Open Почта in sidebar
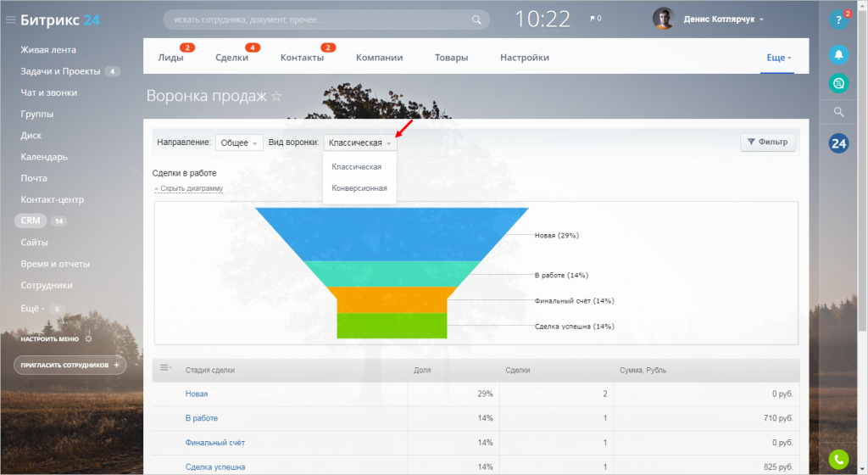The width and height of the screenshot is (868, 475). pos(34,178)
